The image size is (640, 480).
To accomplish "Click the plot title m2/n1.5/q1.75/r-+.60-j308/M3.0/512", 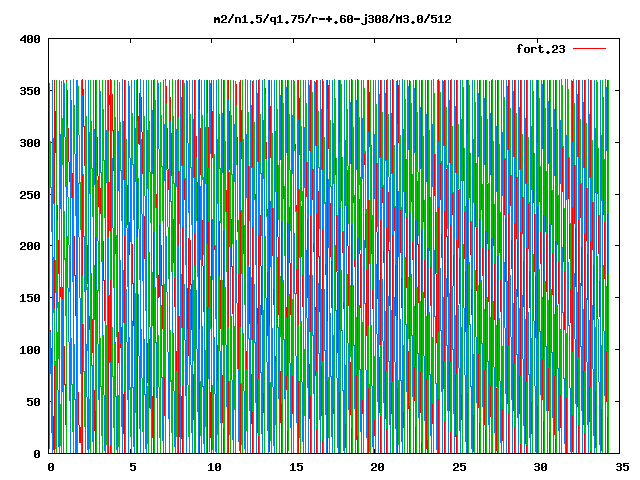I will pos(333,19).
